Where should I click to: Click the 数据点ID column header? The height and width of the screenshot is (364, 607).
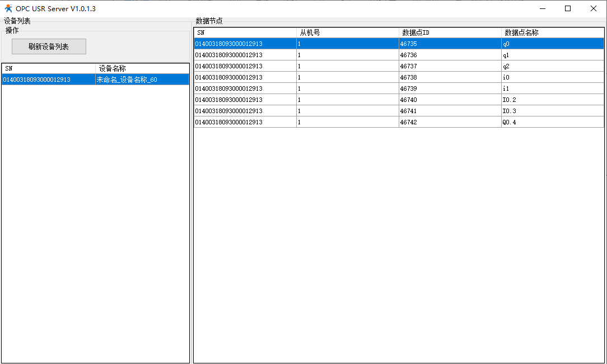(450, 32)
